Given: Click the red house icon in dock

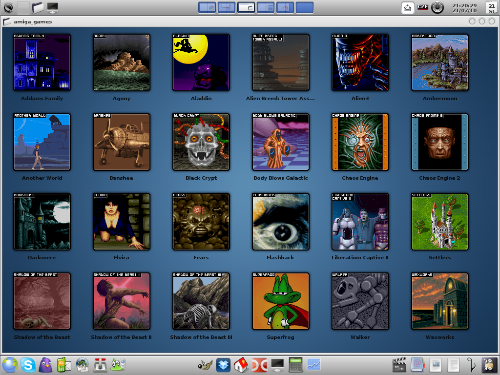Looking at the screenshot, I should [241, 365].
